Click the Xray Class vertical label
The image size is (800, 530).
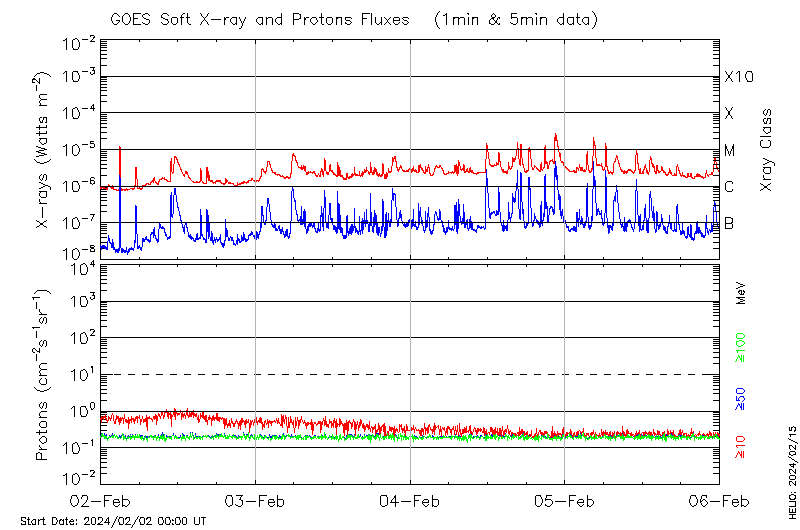(x=767, y=150)
